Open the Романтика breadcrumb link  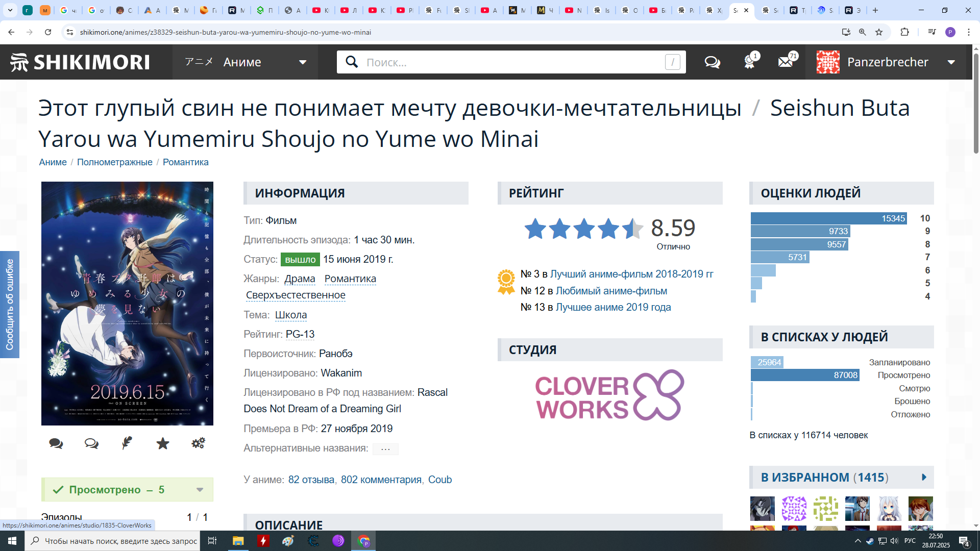tap(185, 162)
